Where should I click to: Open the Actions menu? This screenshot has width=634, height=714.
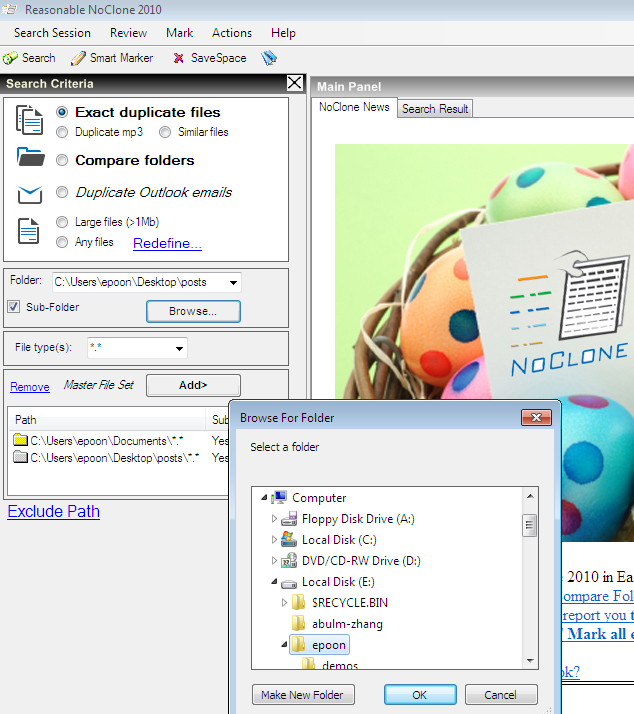coord(232,33)
